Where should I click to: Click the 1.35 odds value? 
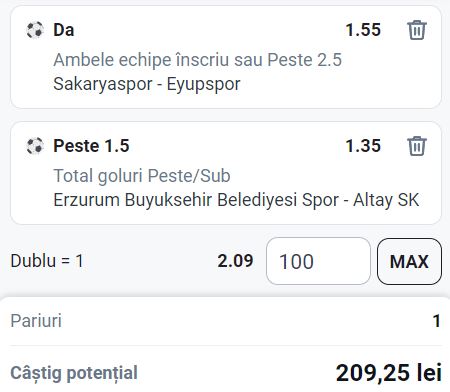[363, 146]
